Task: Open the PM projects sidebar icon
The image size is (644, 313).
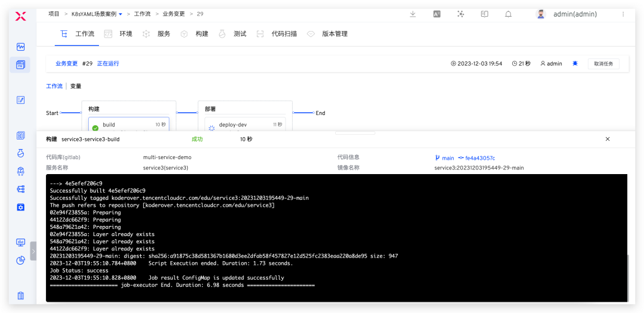Action: coord(20,65)
